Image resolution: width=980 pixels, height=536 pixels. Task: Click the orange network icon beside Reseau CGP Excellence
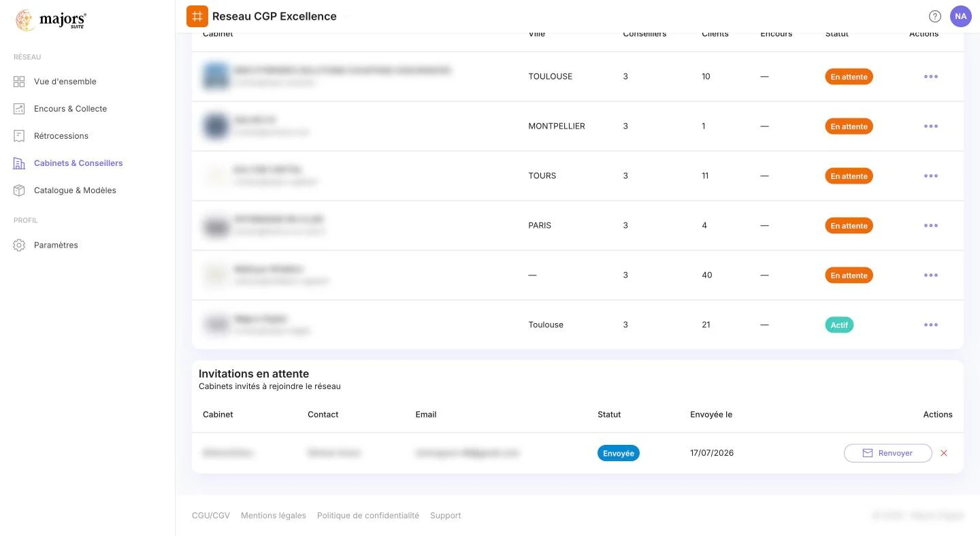[x=197, y=16]
